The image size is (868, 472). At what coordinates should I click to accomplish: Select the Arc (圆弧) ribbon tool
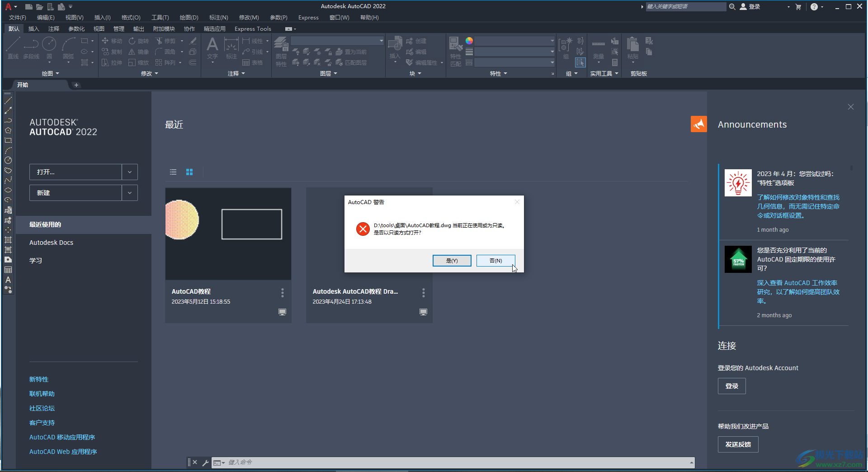coord(68,48)
